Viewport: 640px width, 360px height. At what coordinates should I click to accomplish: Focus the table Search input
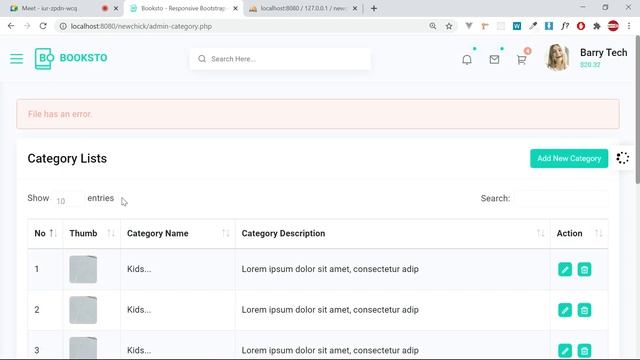pyautogui.click(x=561, y=199)
